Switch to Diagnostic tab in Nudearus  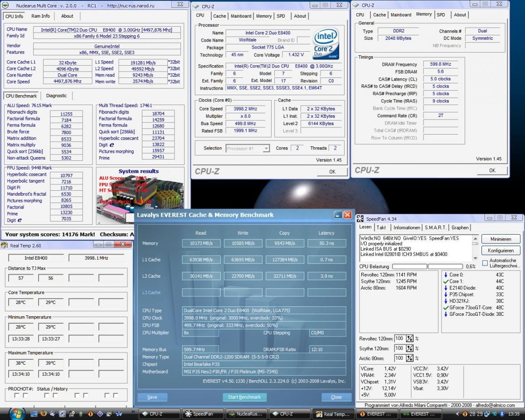pos(56,96)
